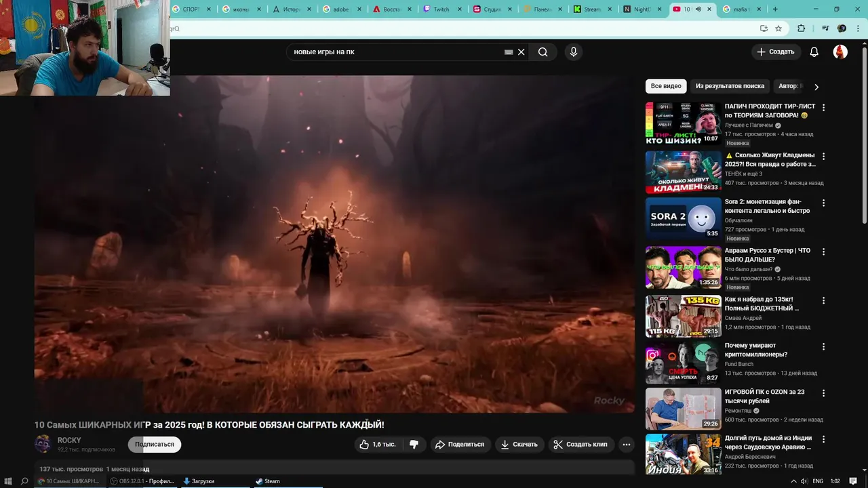Open options for Сколько Живут Кладмены video
This screenshot has height=488, width=868.
(824, 157)
